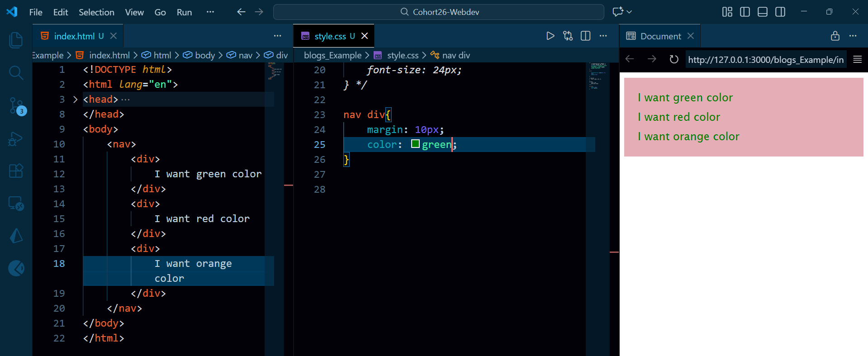Open the Edit menu

pyautogui.click(x=61, y=12)
